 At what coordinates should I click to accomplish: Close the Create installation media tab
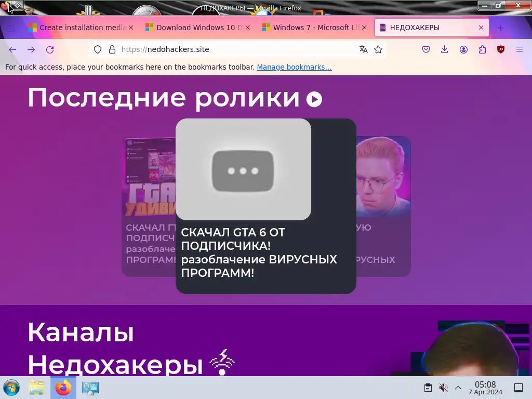click(131, 28)
